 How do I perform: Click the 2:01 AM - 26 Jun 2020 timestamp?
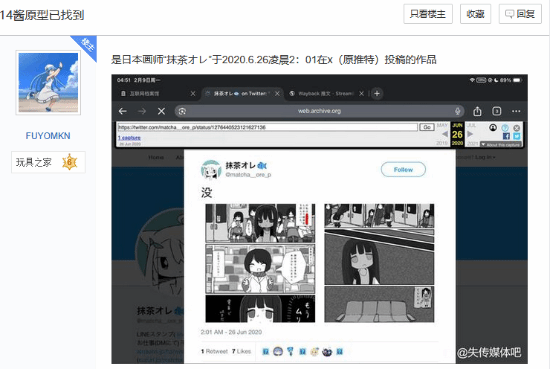231,332
